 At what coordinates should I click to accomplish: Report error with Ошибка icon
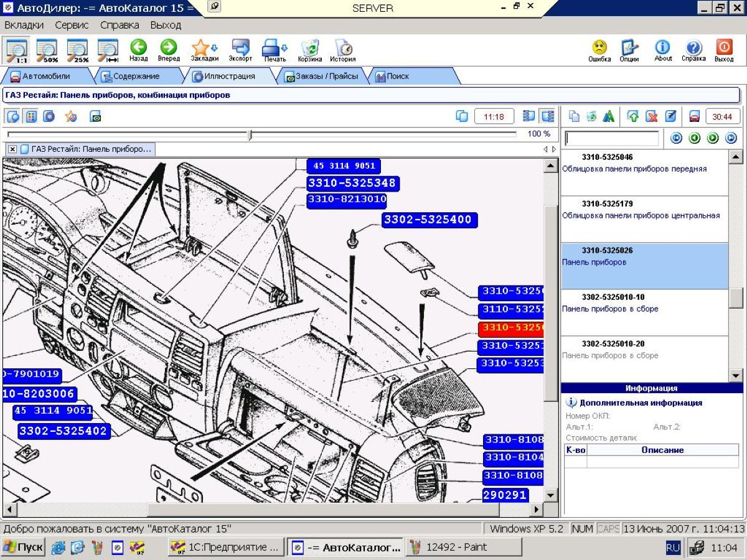coord(599,50)
